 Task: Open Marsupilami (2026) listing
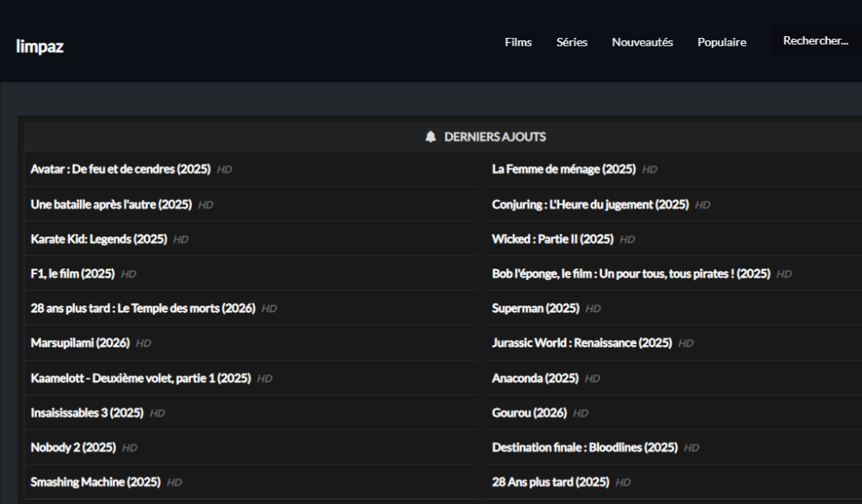coord(80,343)
